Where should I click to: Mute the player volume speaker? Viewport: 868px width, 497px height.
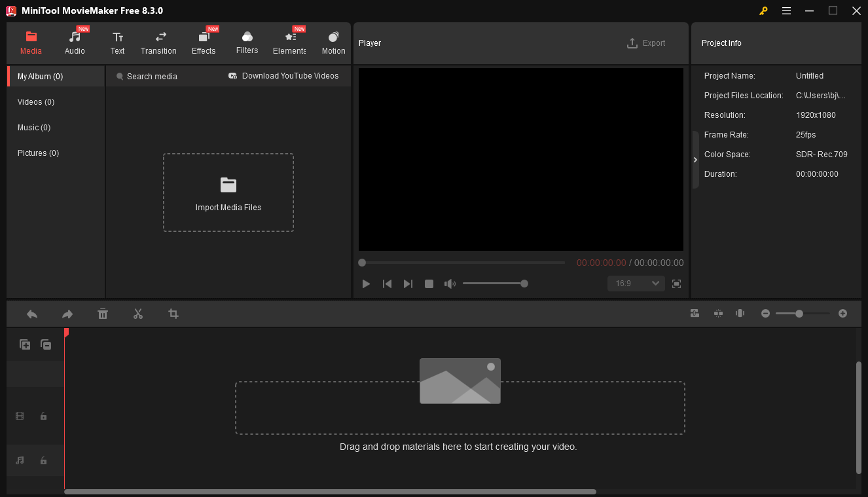[450, 284]
